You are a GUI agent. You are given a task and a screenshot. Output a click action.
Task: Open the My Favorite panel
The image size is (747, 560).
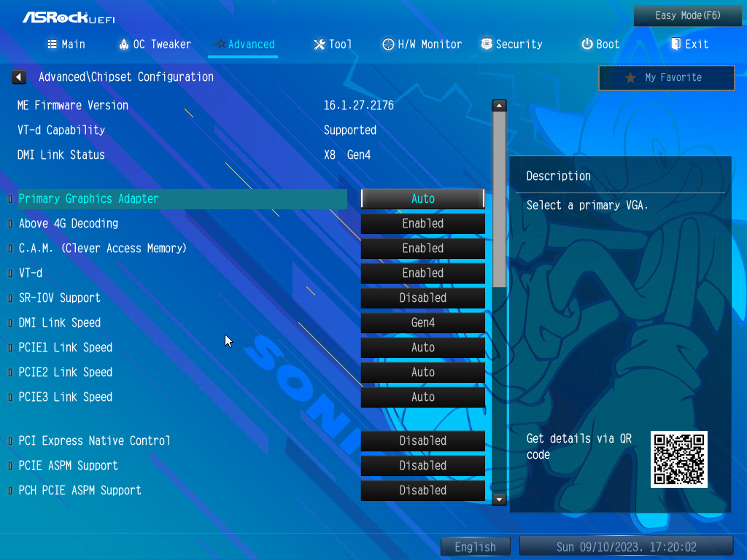click(667, 77)
